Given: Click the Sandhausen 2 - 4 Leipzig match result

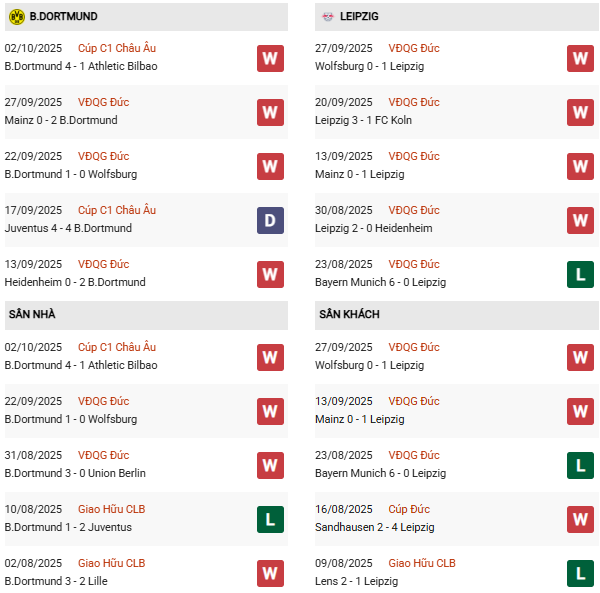Looking at the screenshot, I should coord(375,527).
